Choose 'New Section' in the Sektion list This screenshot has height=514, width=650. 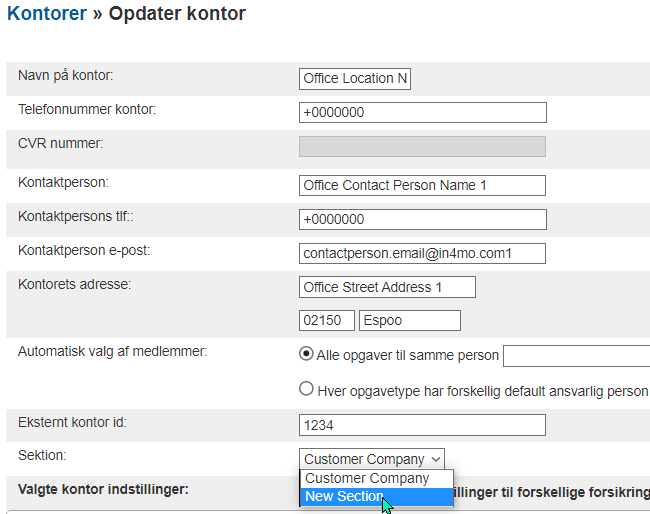click(344, 496)
